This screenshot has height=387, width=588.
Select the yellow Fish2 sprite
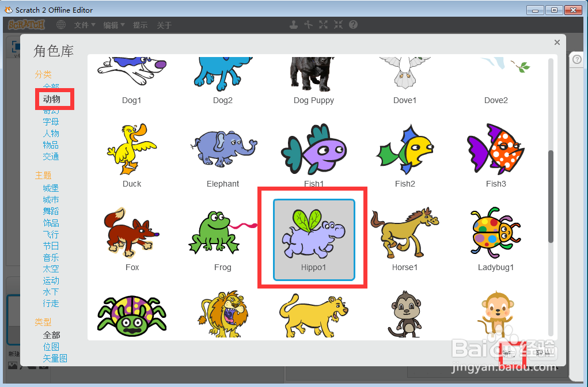(405, 155)
